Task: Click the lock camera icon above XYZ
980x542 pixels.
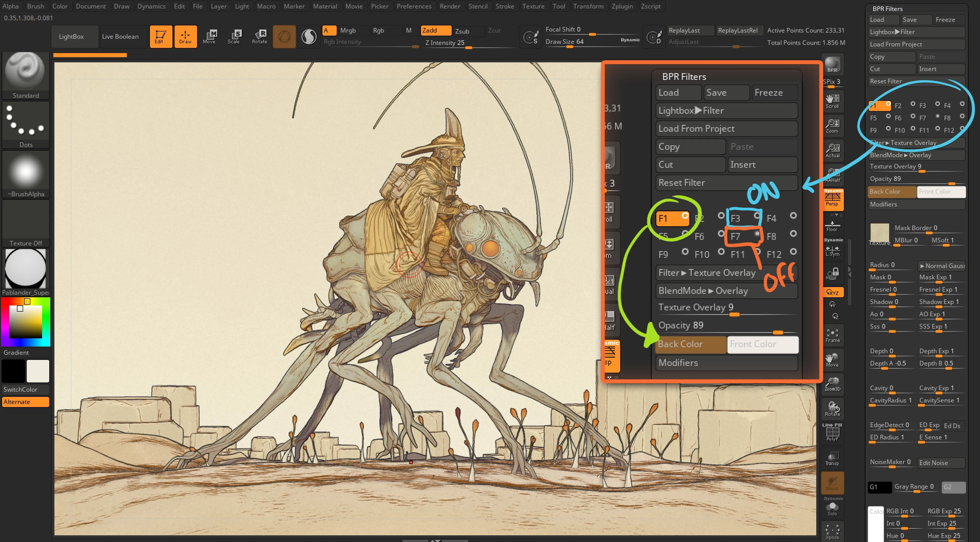Action: point(832,273)
